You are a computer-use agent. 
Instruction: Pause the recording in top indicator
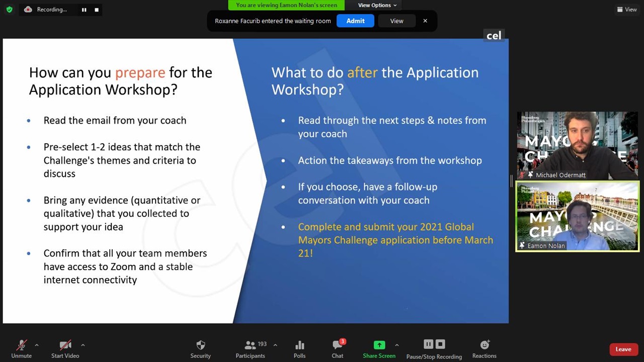[x=84, y=10]
